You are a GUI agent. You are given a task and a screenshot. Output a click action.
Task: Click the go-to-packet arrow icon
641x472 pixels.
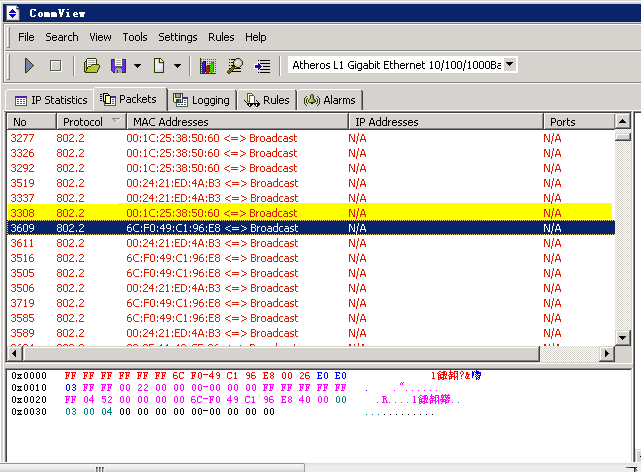[x=262, y=66]
